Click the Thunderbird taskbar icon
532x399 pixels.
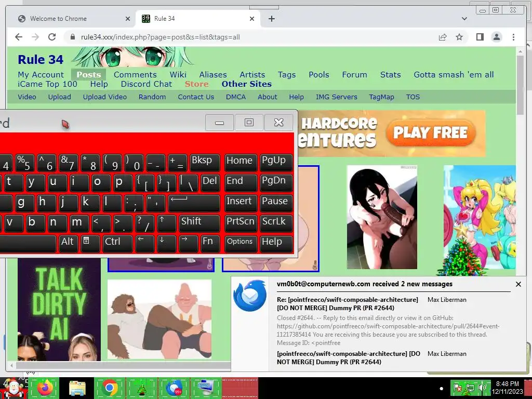(x=174, y=388)
